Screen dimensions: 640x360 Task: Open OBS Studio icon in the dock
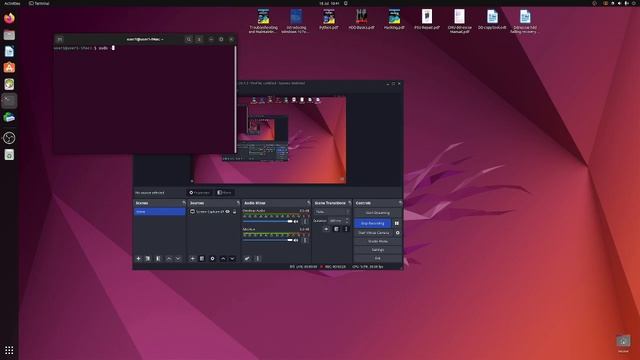(x=9, y=138)
